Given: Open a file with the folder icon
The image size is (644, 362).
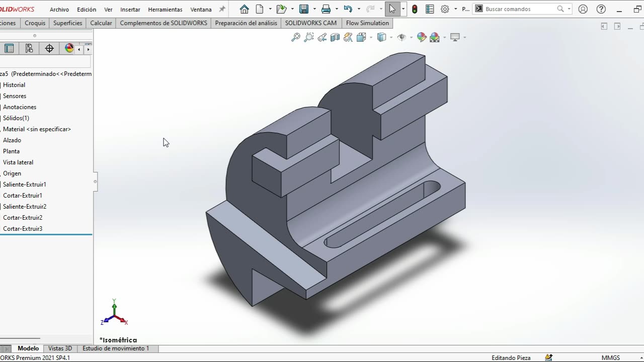Looking at the screenshot, I should click(281, 9).
